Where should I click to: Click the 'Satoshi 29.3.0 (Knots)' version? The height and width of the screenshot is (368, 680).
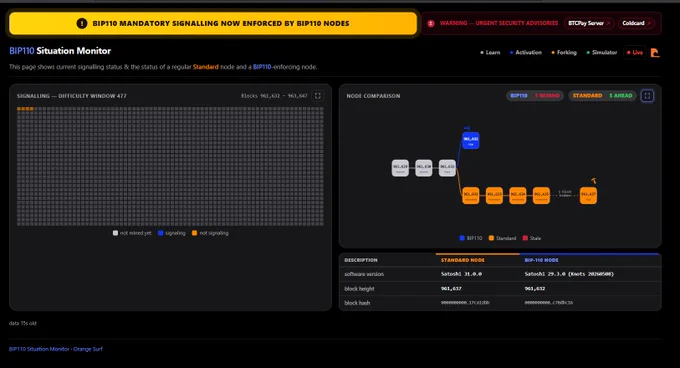(x=569, y=274)
